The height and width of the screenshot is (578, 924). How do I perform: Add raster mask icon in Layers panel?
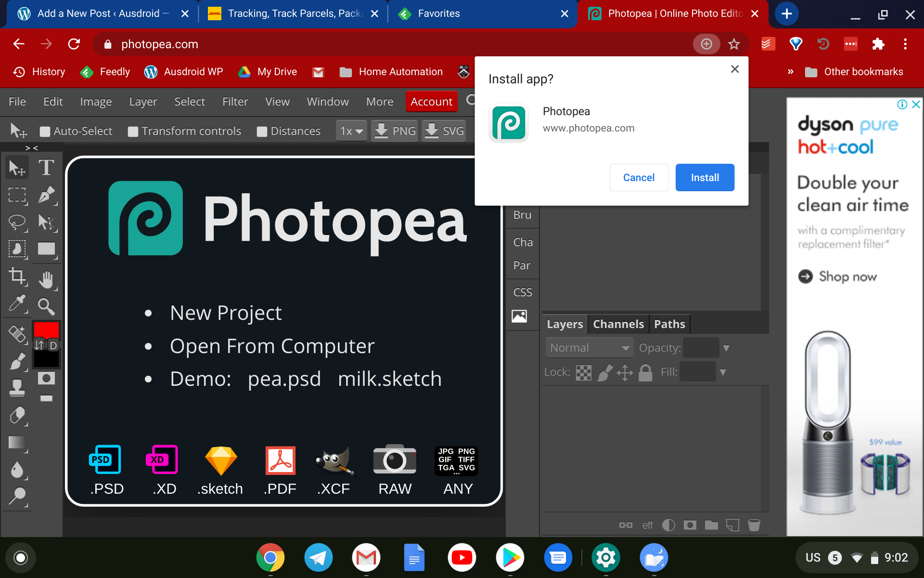click(x=690, y=525)
